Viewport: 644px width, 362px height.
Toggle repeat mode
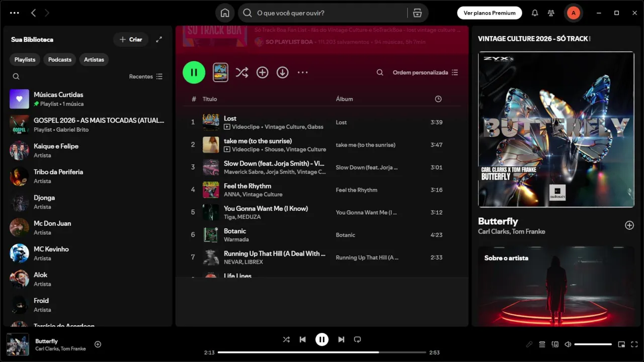click(357, 339)
